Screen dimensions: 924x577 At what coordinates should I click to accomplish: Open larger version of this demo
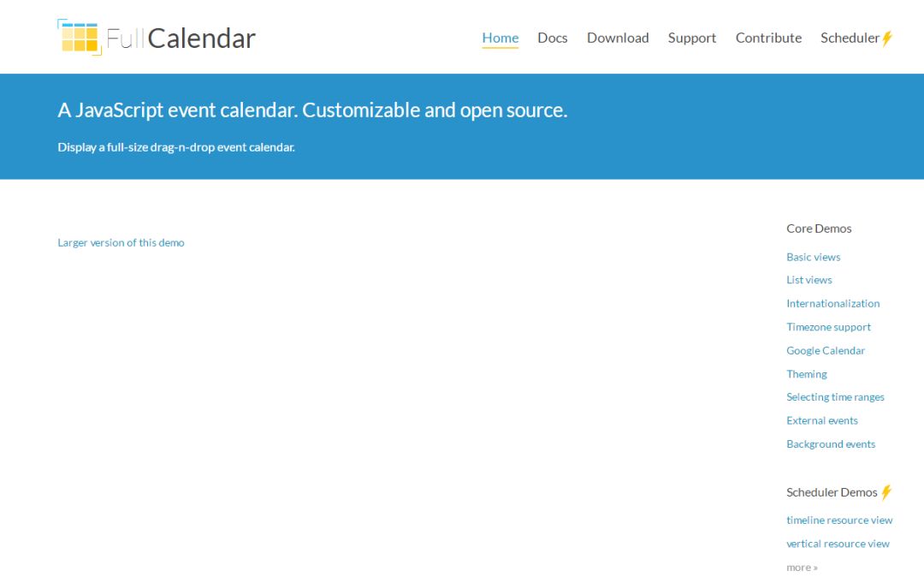(x=121, y=242)
